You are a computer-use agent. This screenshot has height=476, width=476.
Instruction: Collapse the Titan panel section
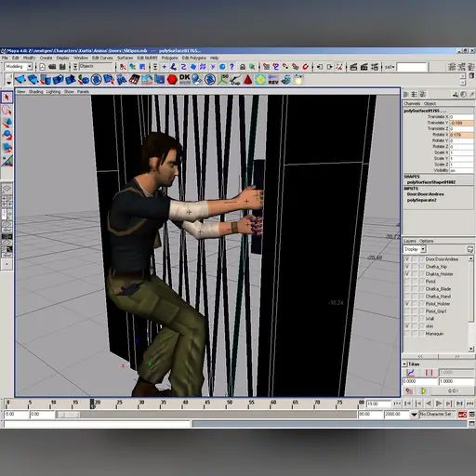click(404, 364)
